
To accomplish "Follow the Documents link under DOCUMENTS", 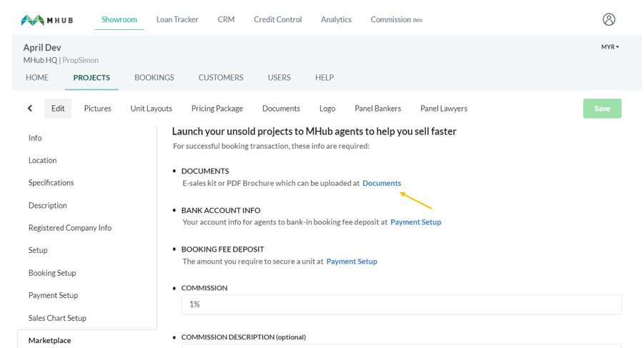I will [382, 183].
